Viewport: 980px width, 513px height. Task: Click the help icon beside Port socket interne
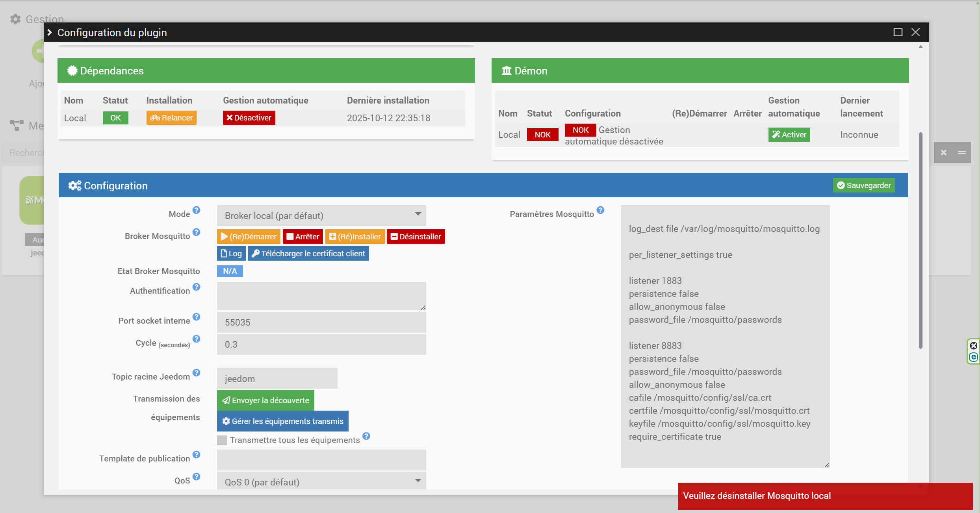coord(196,317)
